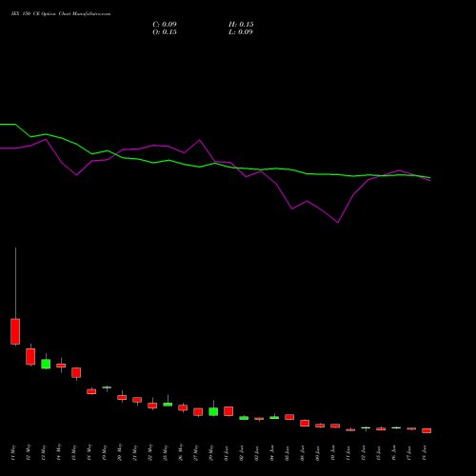The image size is (476, 476).
Task: Select the high value 'H: 0.15'
Action: coord(241,25)
